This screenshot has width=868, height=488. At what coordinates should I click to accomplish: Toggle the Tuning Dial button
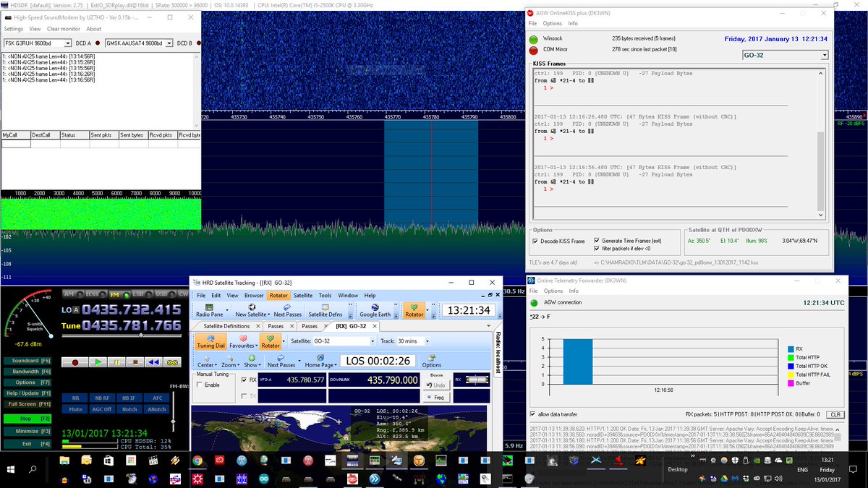pyautogui.click(x=210, y=341)
